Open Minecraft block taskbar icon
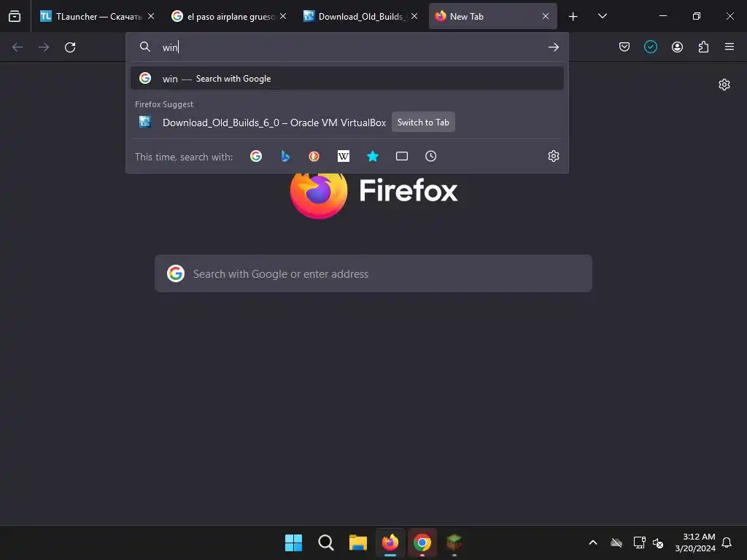 pyautogui.click(x=454, y=542)
